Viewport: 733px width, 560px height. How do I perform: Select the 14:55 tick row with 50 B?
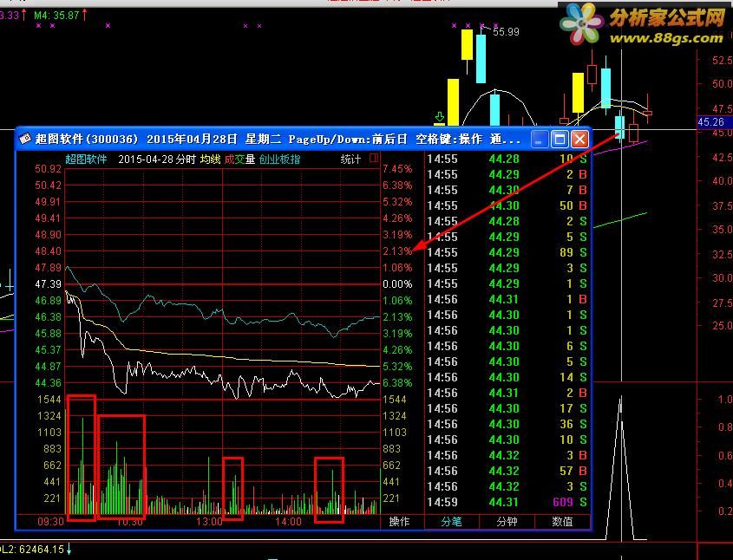click(507, 205)
